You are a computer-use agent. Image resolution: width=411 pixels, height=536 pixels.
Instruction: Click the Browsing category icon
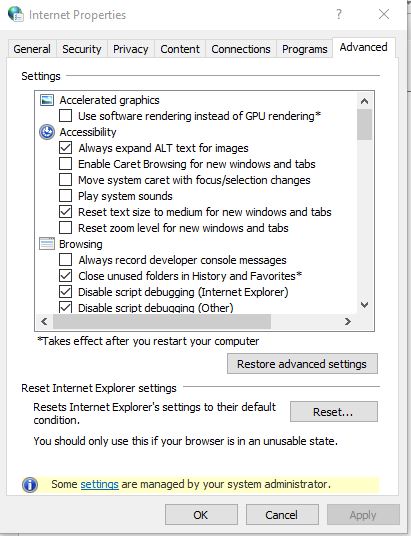47,244
